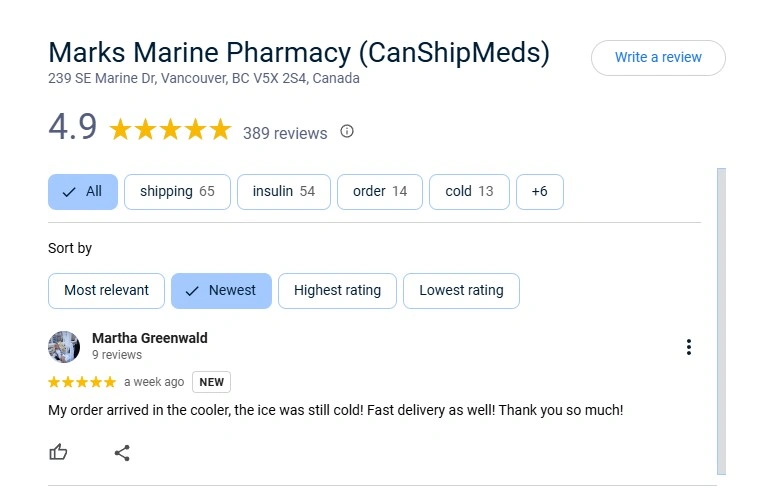Sort by Highest rating
The height and width of the screenshot is (497, 761).
pyautogui.click(x=337, y=291)
